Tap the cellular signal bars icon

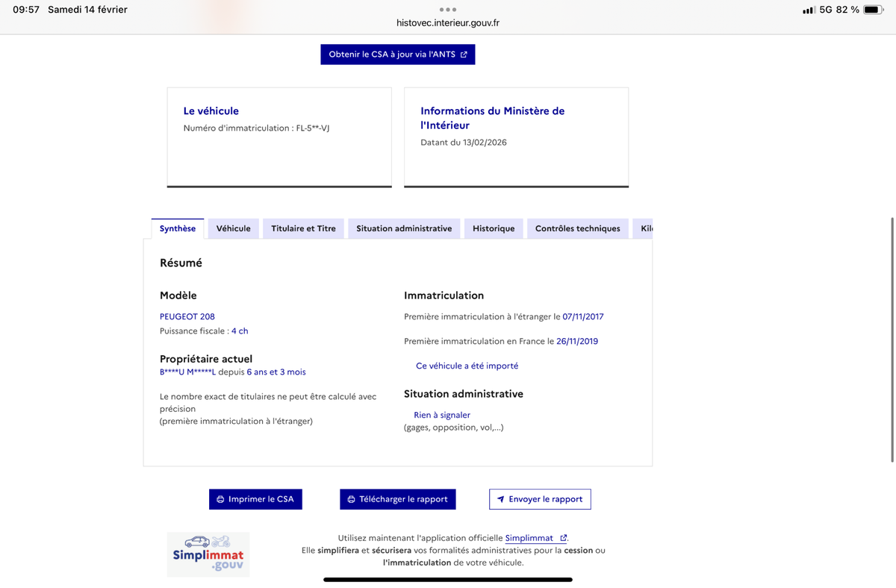(x=809, y=10)
